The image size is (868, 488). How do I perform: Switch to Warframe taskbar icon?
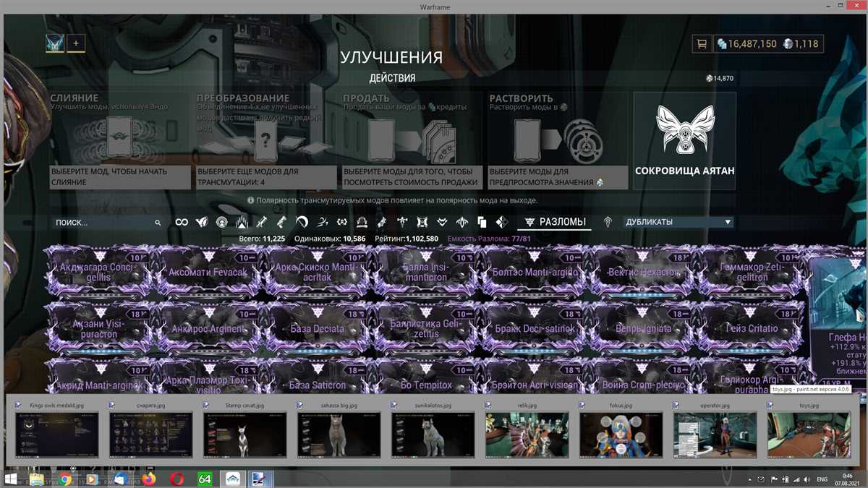233,479
